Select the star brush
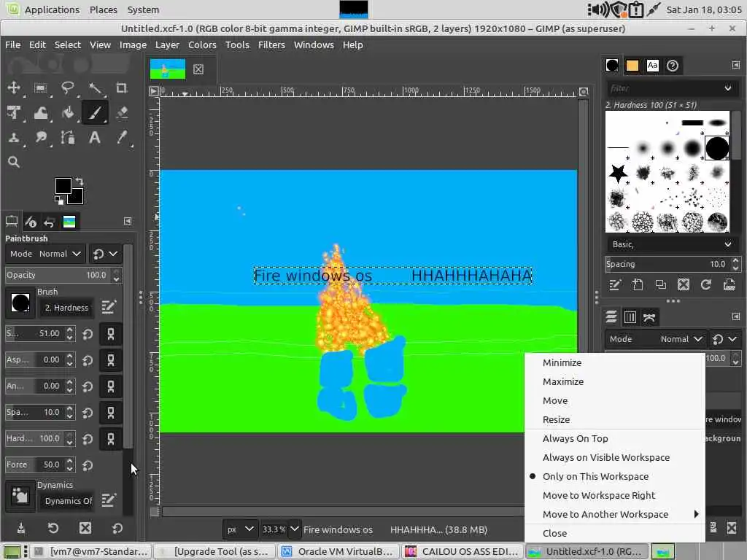Screen dimensions: 747x560 tap(618, 174)
